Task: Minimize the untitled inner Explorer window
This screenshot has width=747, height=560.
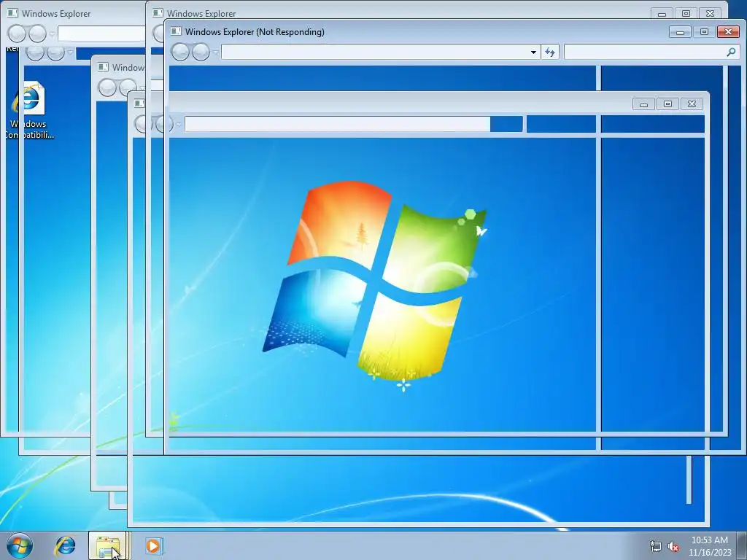Action: coord(643,104)
